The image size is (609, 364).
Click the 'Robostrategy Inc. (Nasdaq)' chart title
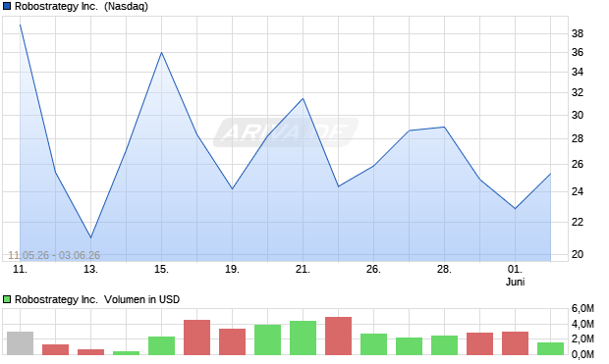[82, 6]
